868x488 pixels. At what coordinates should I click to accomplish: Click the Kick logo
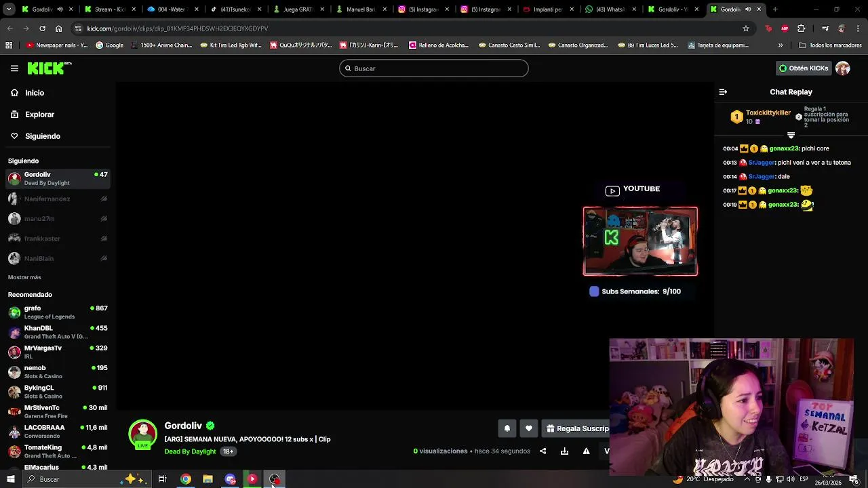coord(49,68)
